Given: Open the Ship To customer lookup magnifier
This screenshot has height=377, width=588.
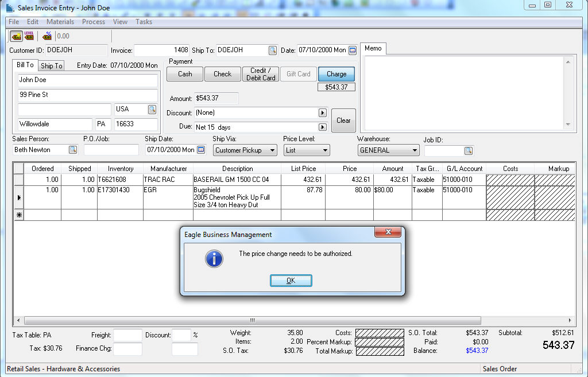Looking at the screenshot, I should pos(273,50).
